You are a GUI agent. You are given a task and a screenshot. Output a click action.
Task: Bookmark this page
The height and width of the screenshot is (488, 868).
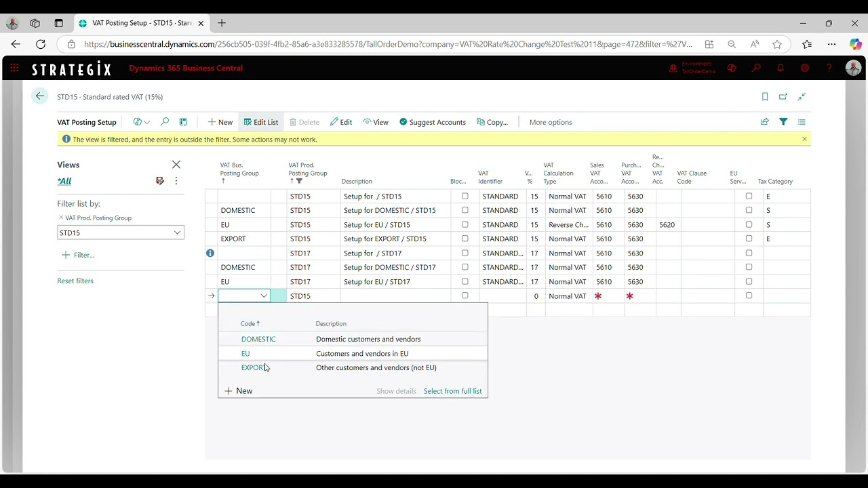click(765, 97)
